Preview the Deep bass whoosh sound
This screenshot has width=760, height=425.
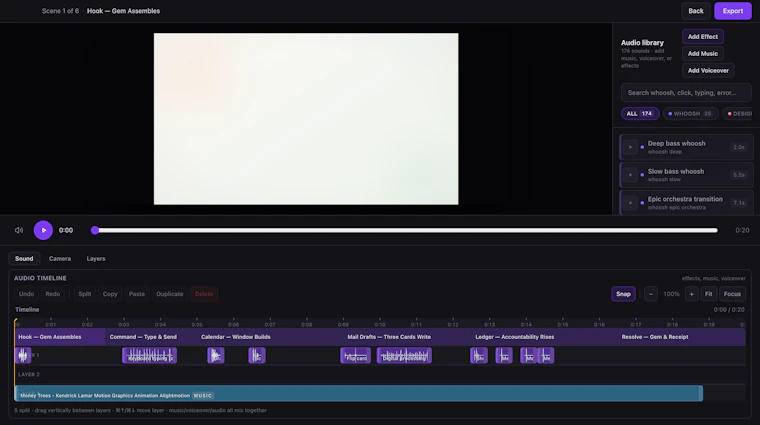point(630,147)
